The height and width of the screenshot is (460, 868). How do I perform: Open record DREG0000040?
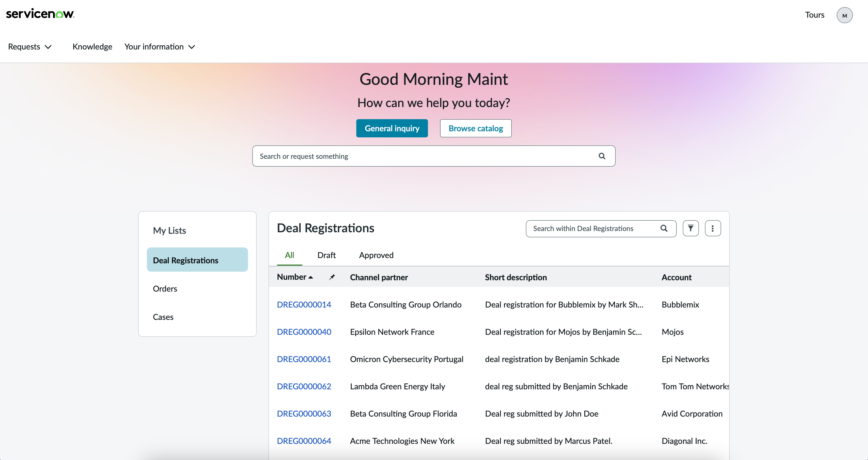304,332
